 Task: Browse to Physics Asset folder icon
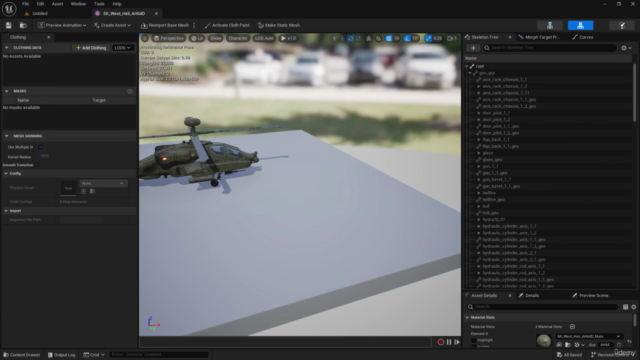(x=93, y=191)
